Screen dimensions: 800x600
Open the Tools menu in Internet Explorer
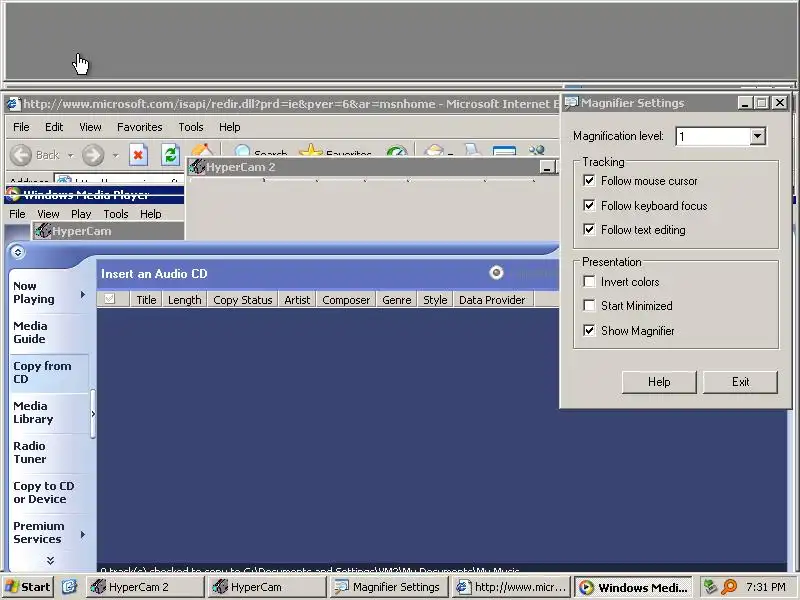191,127
